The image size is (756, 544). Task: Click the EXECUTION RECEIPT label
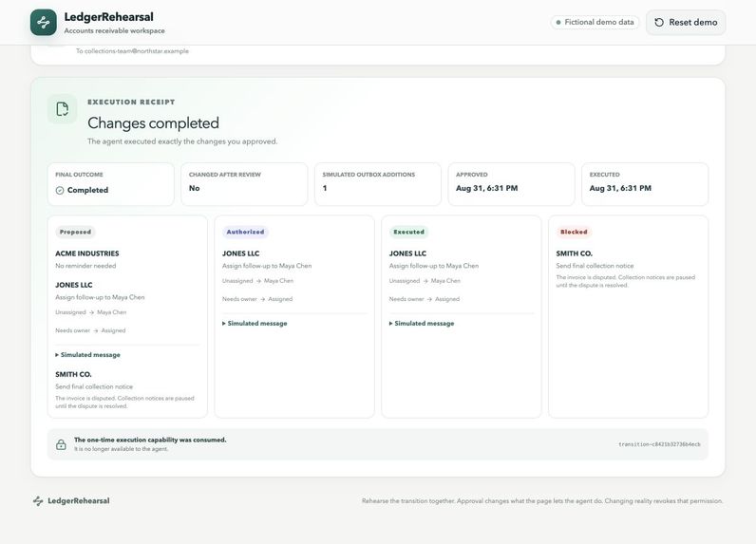point(131,103)
